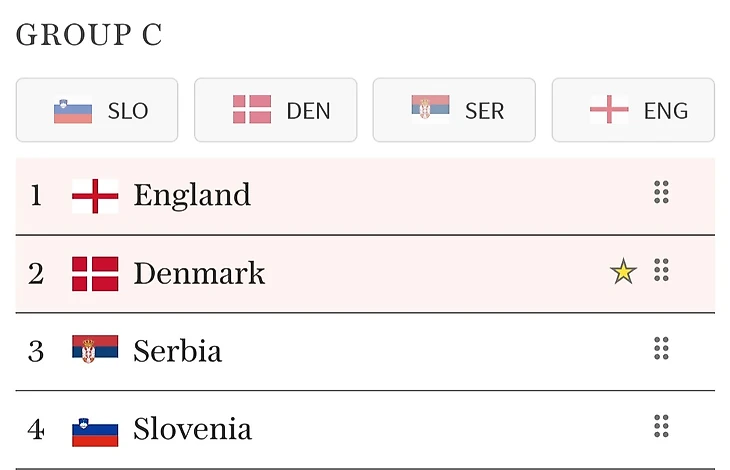Select the SLO team button
This screenshot has height=470, width=730.
(97, 110)
